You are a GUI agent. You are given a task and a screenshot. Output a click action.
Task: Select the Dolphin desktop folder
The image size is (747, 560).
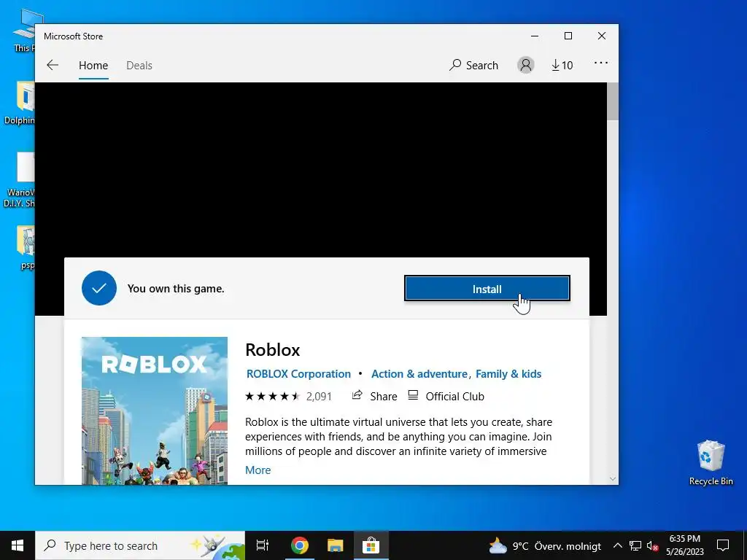[x=19, y=103]
